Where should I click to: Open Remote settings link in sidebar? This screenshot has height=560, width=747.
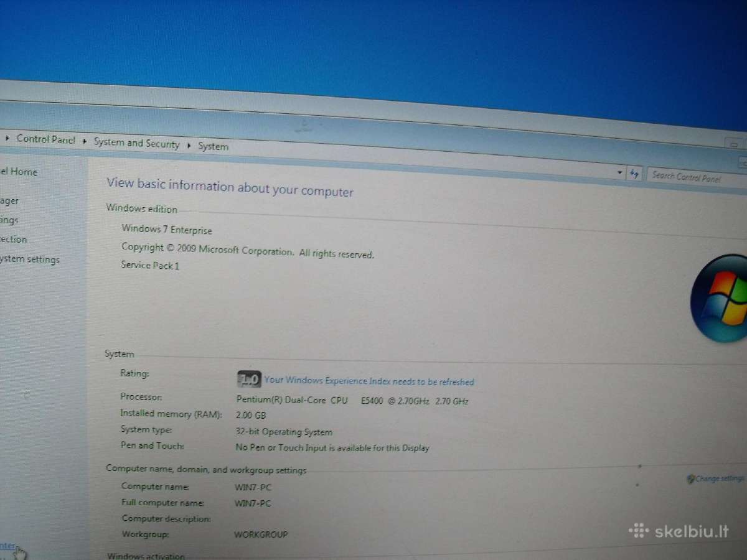9,220
